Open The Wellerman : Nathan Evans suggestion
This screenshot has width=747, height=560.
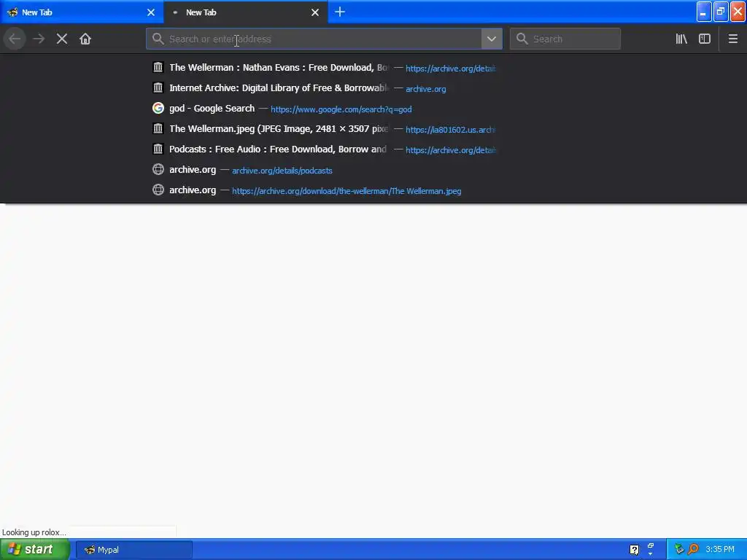tap(324, 68)
